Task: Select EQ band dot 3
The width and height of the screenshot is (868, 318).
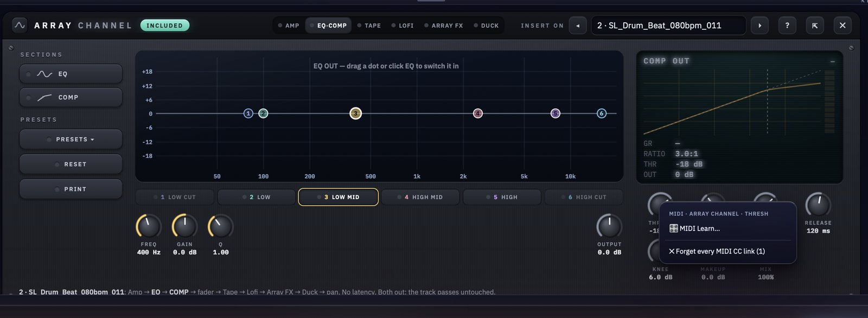Action: pos(355,113)
